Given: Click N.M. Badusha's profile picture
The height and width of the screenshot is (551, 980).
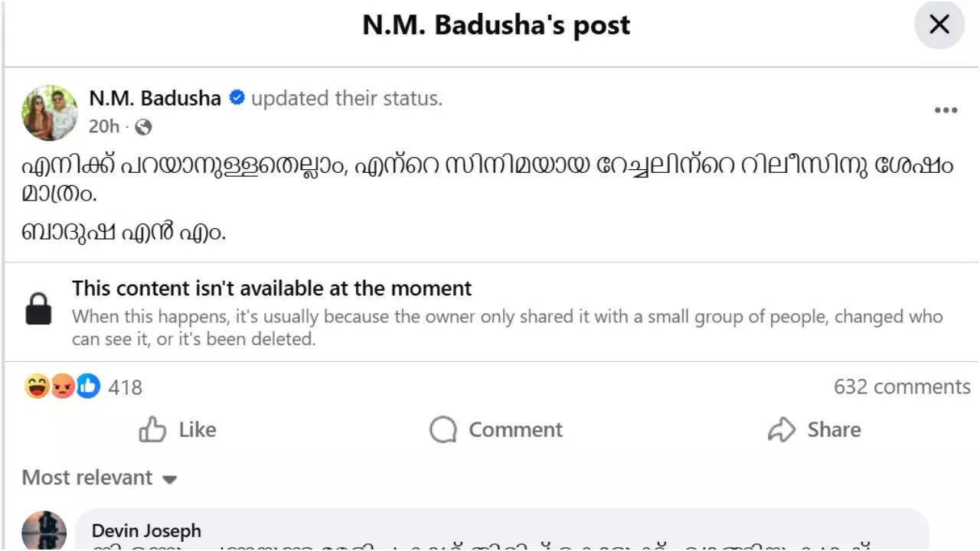Looking at the screenshot, I should (50, 112).
